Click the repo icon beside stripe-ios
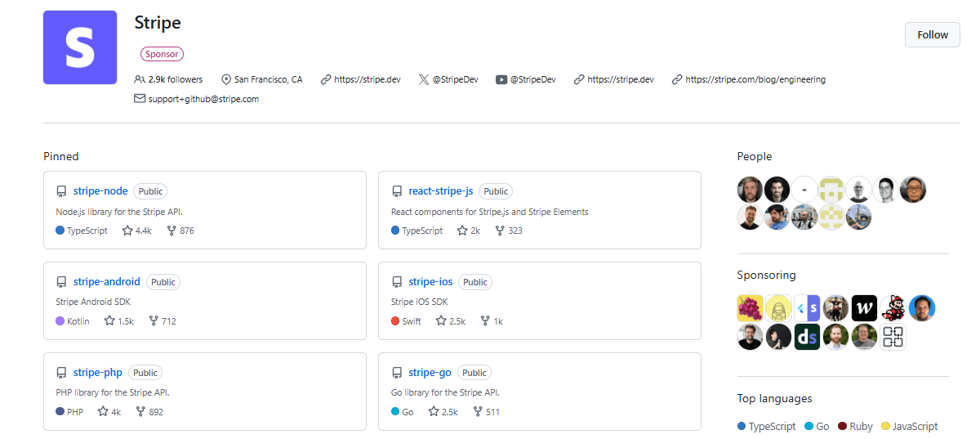 tap(397, 282)
